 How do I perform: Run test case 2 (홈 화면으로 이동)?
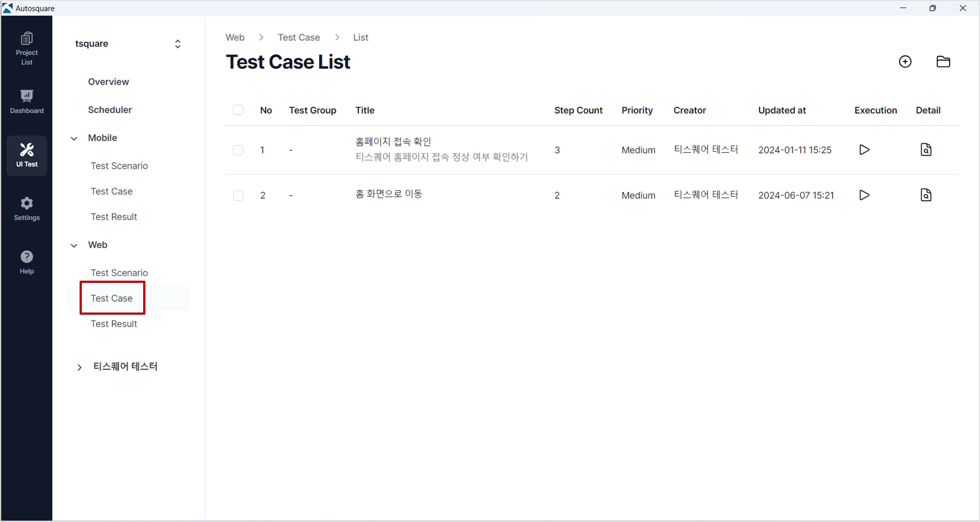click(864, 195)
